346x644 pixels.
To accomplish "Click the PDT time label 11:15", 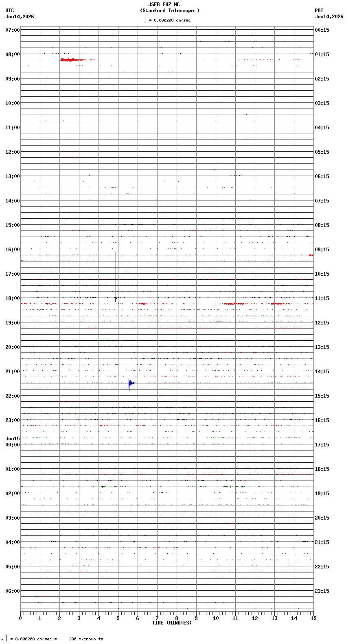I will [322, 298].
